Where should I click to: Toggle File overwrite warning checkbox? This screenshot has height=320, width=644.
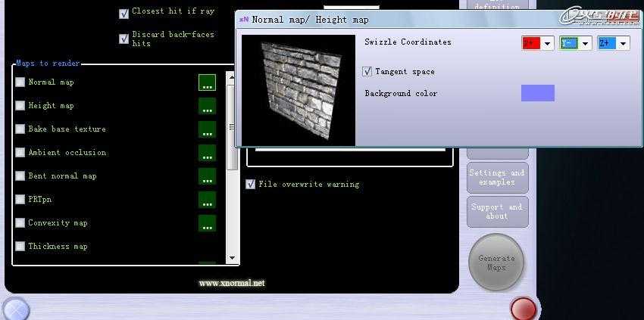pos(250,184)
